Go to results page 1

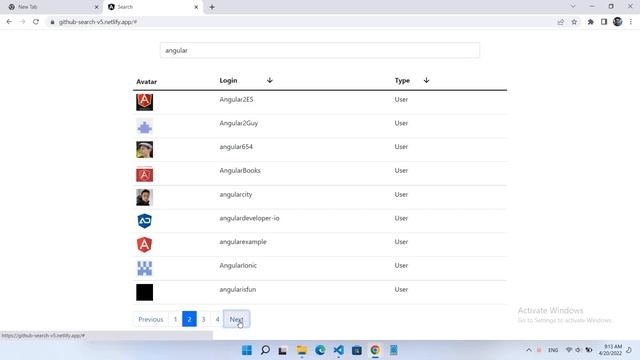click(175, 319)
